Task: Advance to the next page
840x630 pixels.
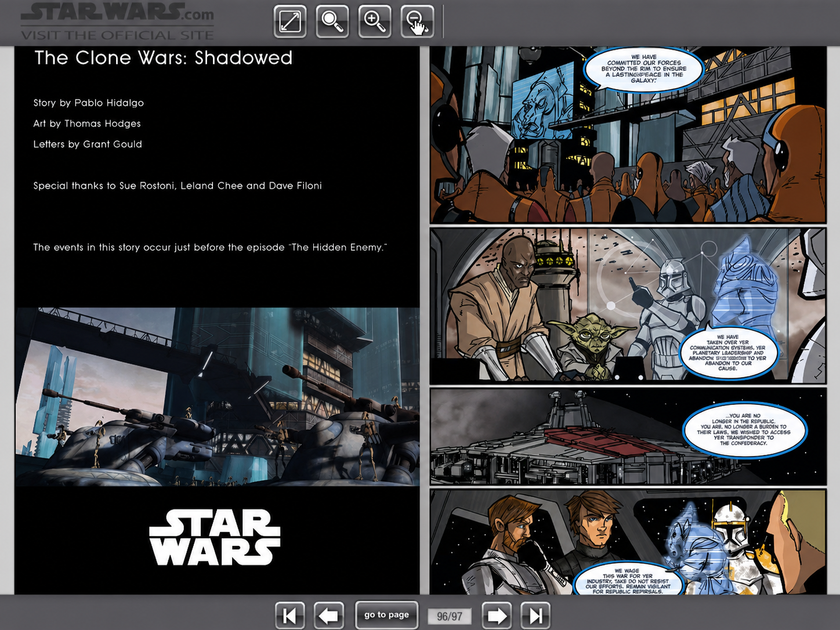Action: pyautogui.click(x=497, y=615)
